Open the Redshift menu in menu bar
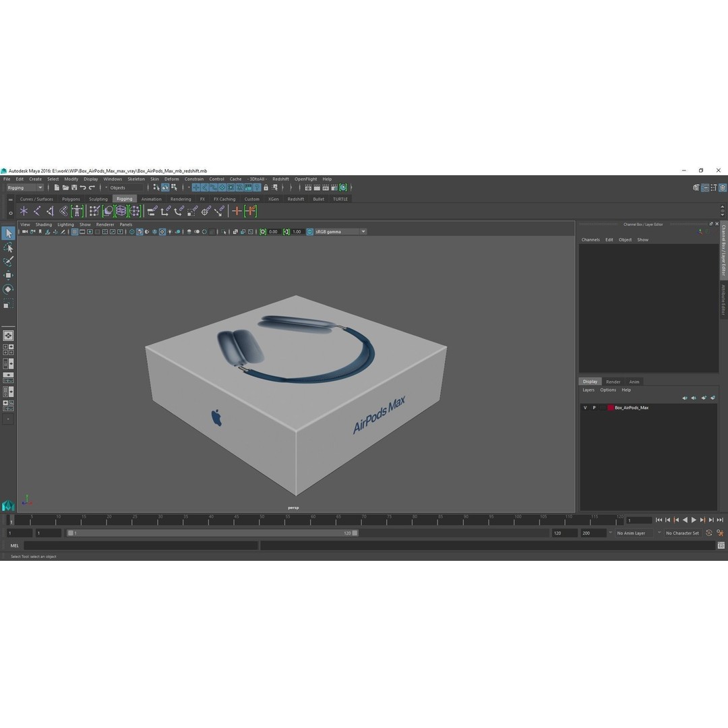The height and width of the screenshot is (728, 728). pyautogui.click(x=280, y=179)
